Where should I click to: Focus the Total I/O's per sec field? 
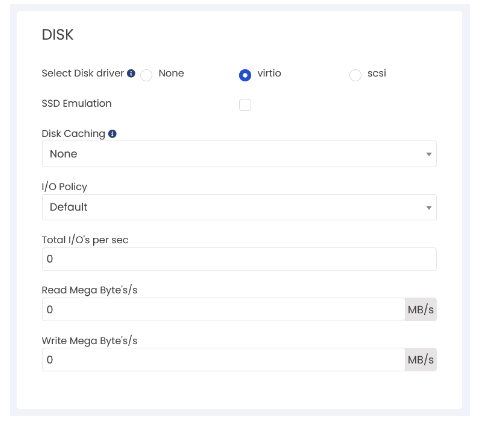coord(239,259)
